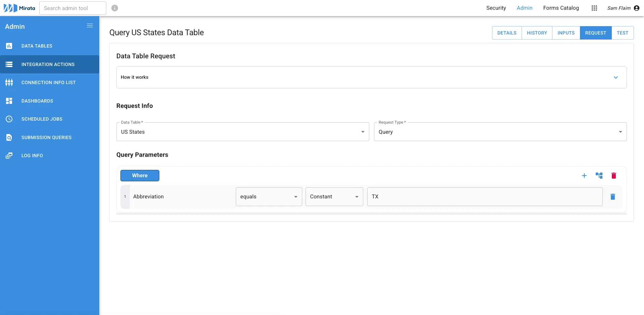Image resolution: width=644 pixels, height=315 pixels.
Task: Click the Connection Info List sliders icon
Action: (x=9, y=82)
